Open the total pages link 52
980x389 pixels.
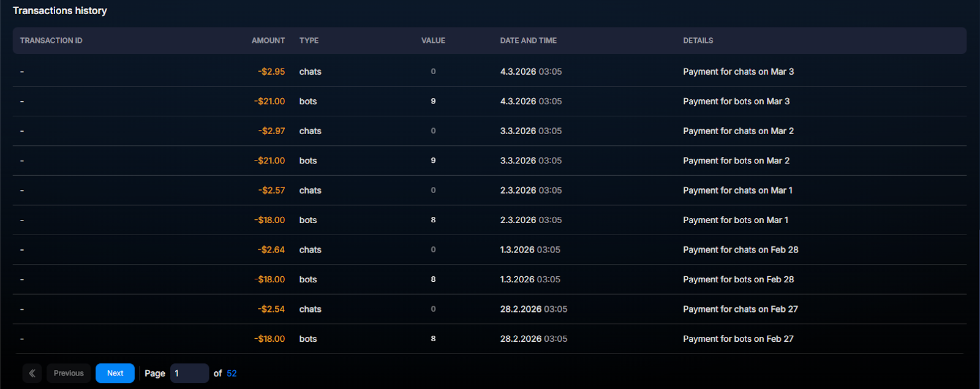[x=232, y=373]
